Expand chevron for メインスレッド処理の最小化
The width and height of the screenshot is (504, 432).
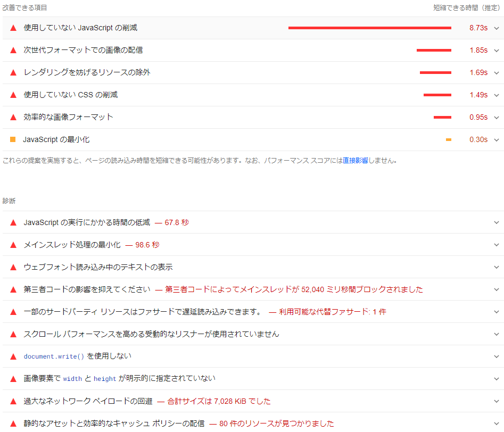tap(497, 245)
